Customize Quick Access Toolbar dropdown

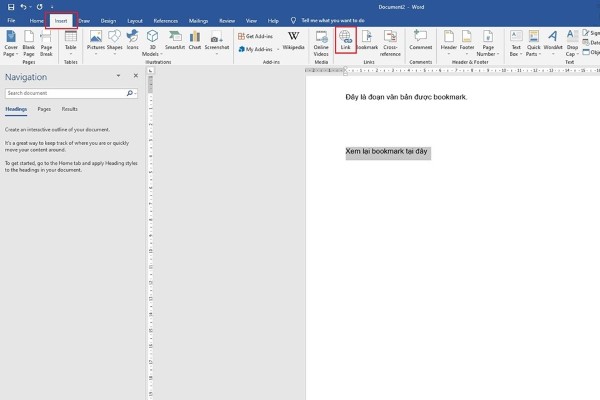52,7
